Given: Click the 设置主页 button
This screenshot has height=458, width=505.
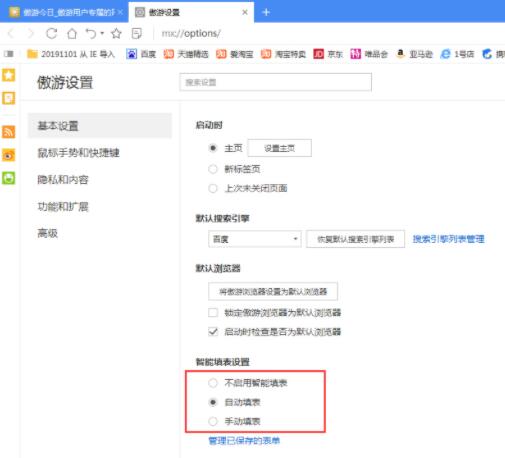Looking at the screenshot, I should 279,148.
